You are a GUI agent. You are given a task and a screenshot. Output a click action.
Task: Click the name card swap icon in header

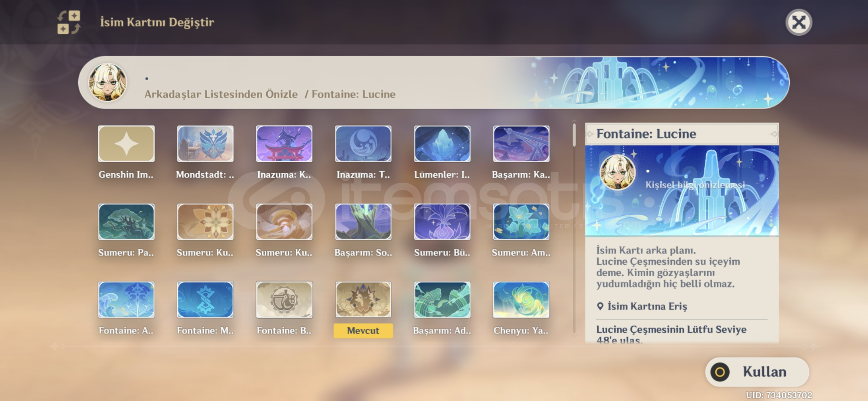(69, 22)
